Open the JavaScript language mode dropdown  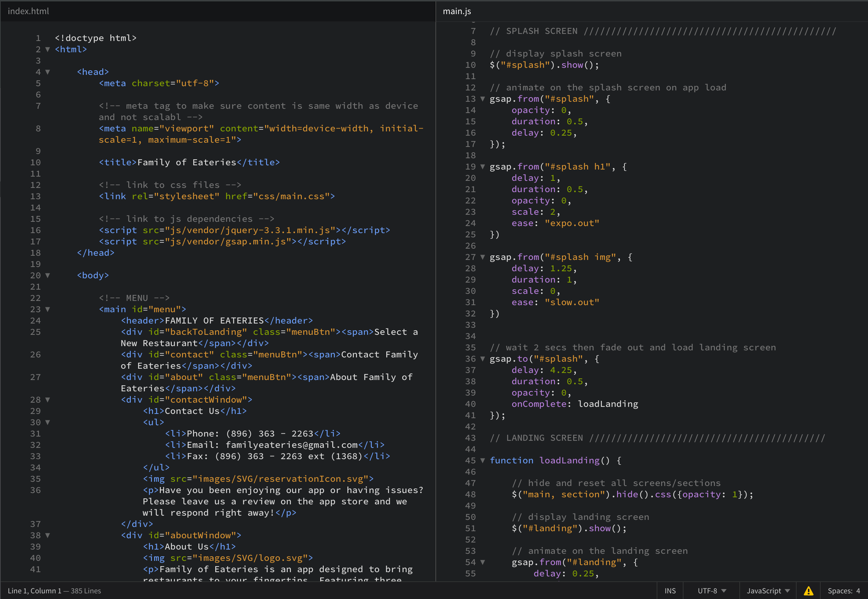pyautogui.click(x=768, y=591)
